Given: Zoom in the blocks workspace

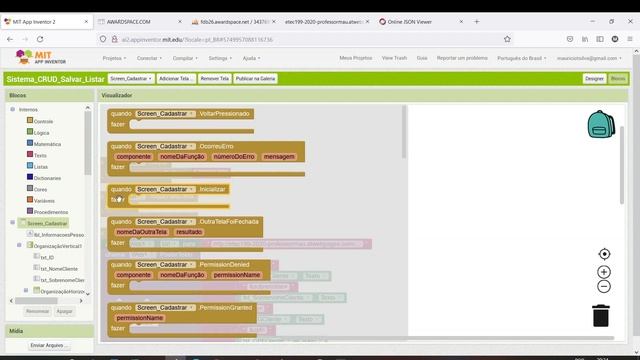Looking at the screenshot, I should point(604,272).
